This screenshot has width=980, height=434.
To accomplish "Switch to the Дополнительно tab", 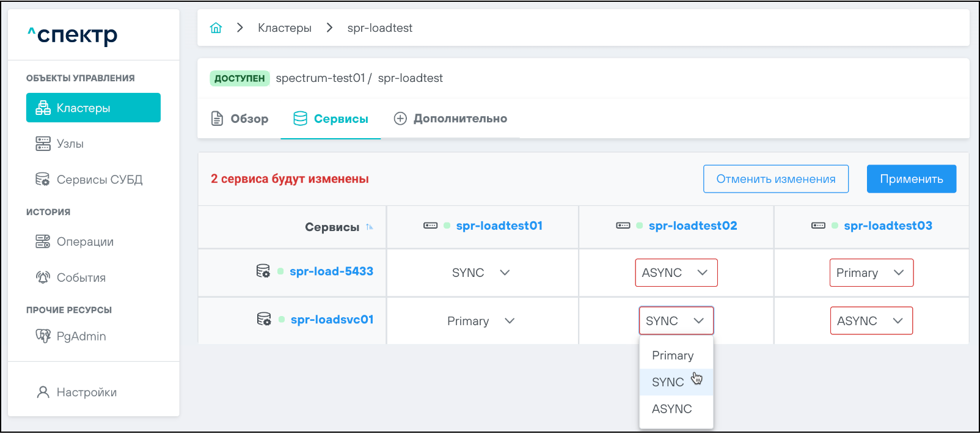I will coord(450,119).
